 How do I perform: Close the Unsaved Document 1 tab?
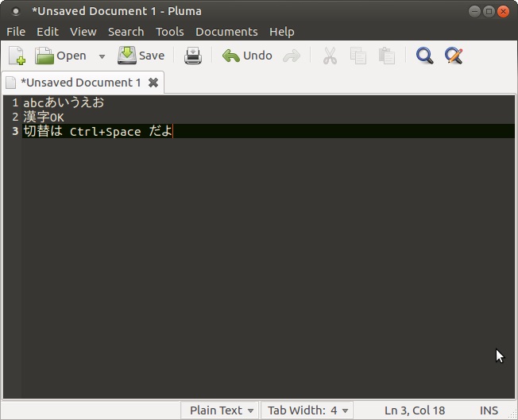pos(153,83)
